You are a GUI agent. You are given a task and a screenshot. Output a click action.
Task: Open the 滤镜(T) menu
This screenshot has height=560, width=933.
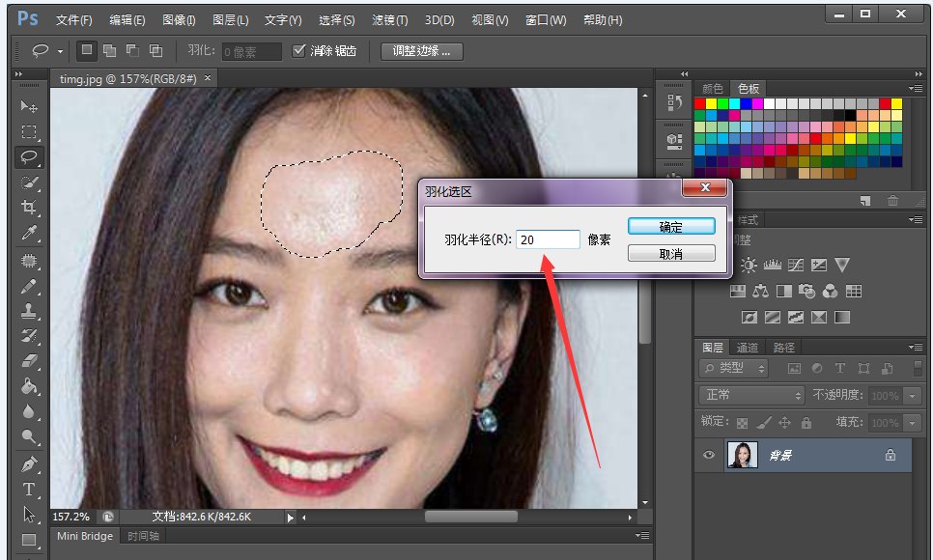click(390, 20)
